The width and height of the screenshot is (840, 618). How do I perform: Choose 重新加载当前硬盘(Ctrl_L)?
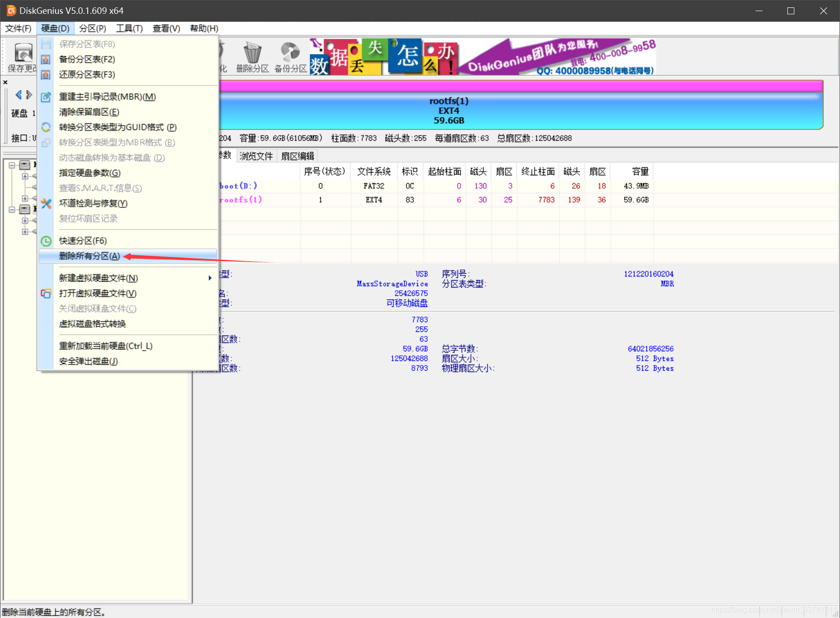128,346
